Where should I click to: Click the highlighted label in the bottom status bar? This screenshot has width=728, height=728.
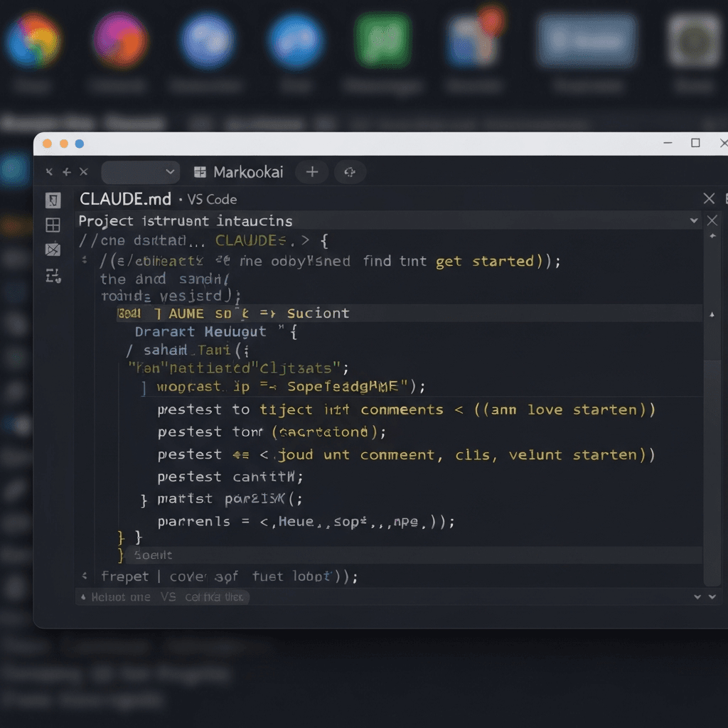coord(167,597)
